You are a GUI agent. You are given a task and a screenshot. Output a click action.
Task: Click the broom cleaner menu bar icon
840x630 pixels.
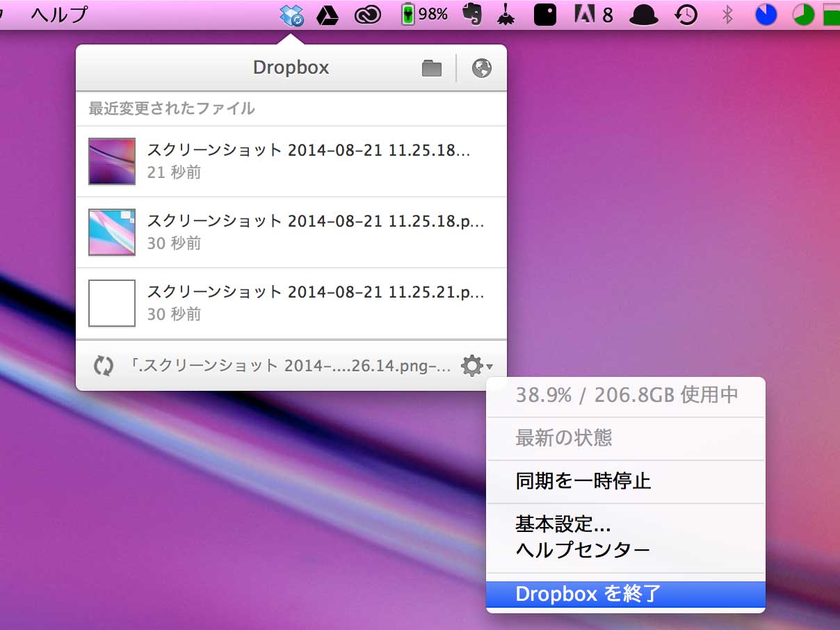tap(507, 15)
